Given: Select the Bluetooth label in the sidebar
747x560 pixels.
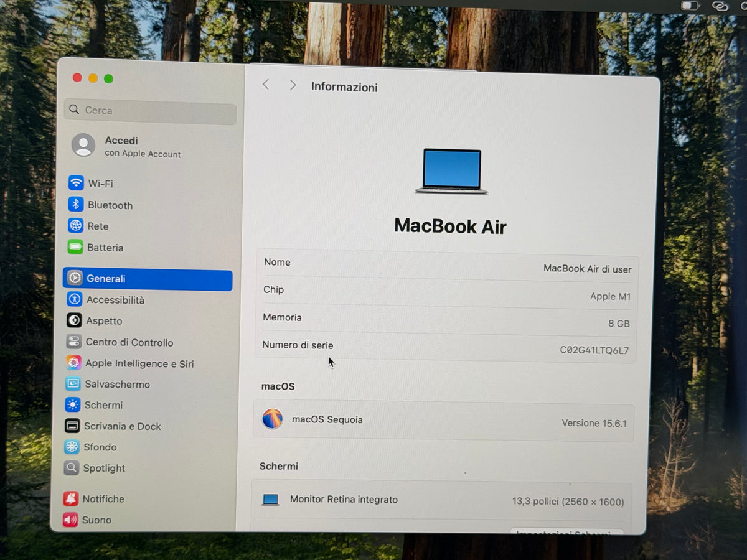Looking at the screenshot, I should [x=110, y=205].
